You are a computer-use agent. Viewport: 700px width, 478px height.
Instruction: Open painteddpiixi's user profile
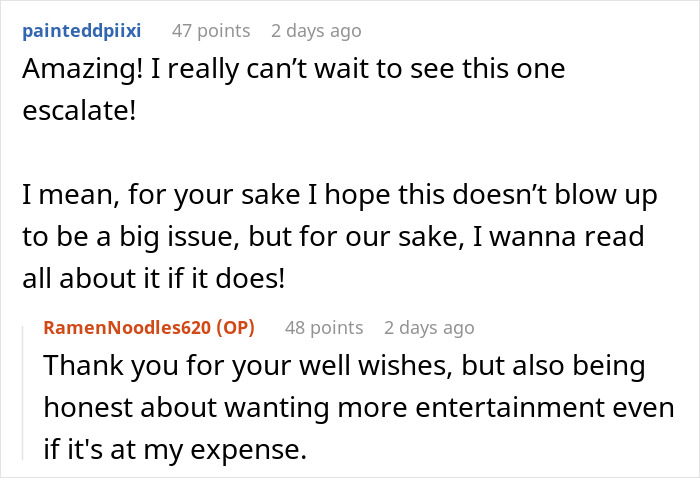(87, 30)
